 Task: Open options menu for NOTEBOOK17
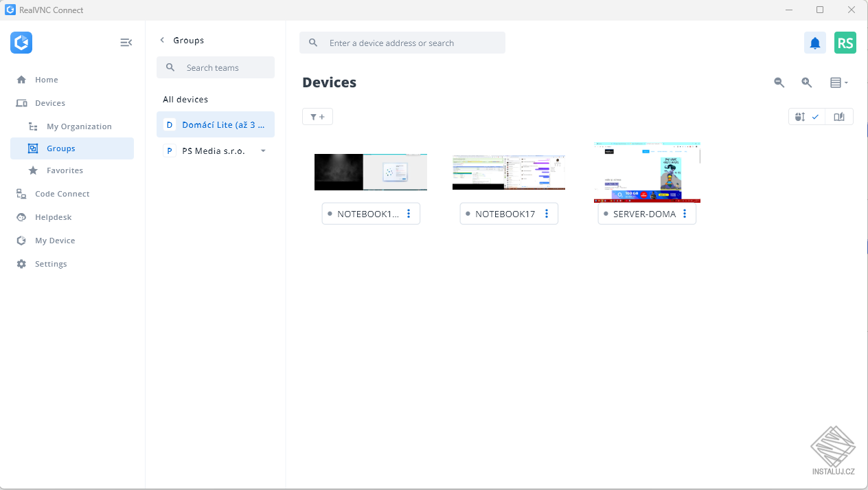coord(547,214)
